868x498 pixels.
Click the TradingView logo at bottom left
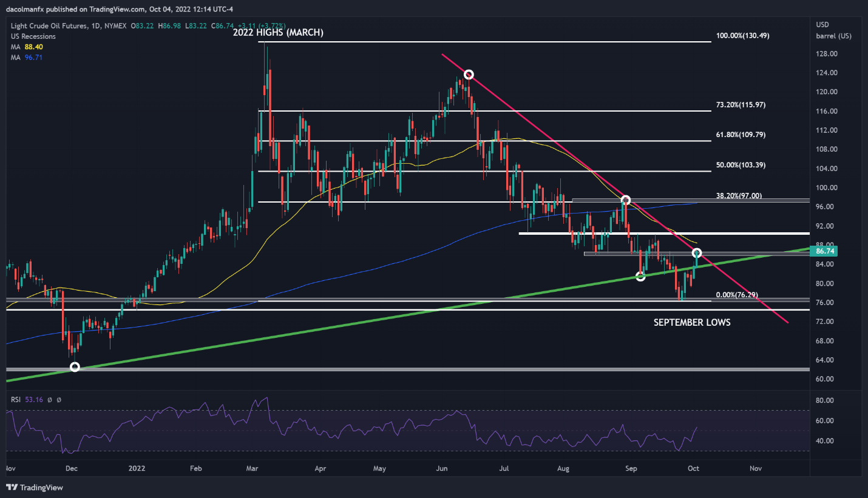(35, 487)
